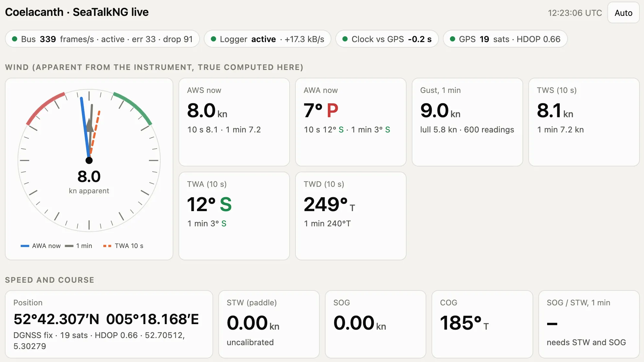
Task: Click the 'Logger active · +17.3 kB/s' pill
Action: click(x=268, y=39)
